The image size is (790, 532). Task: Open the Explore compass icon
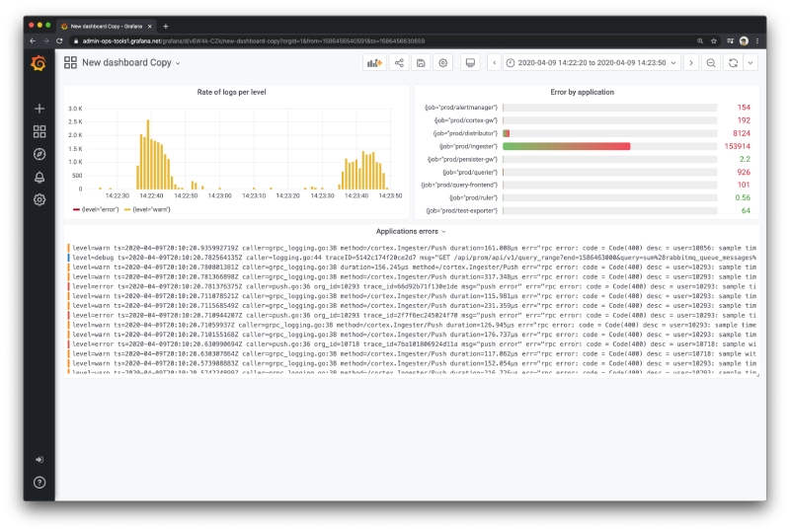tap(39, 154)
